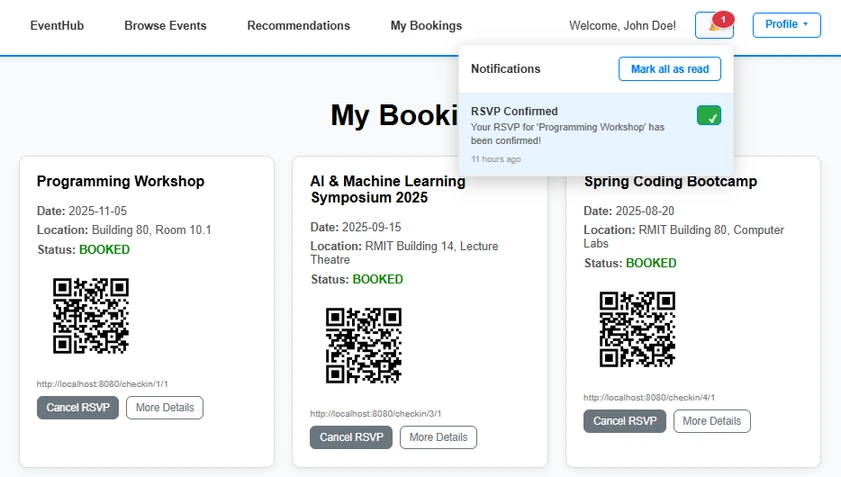The image size is (841, 477).
Task: View More Details for AI & Machine Learning Symposium
Action: click(438, 437)
